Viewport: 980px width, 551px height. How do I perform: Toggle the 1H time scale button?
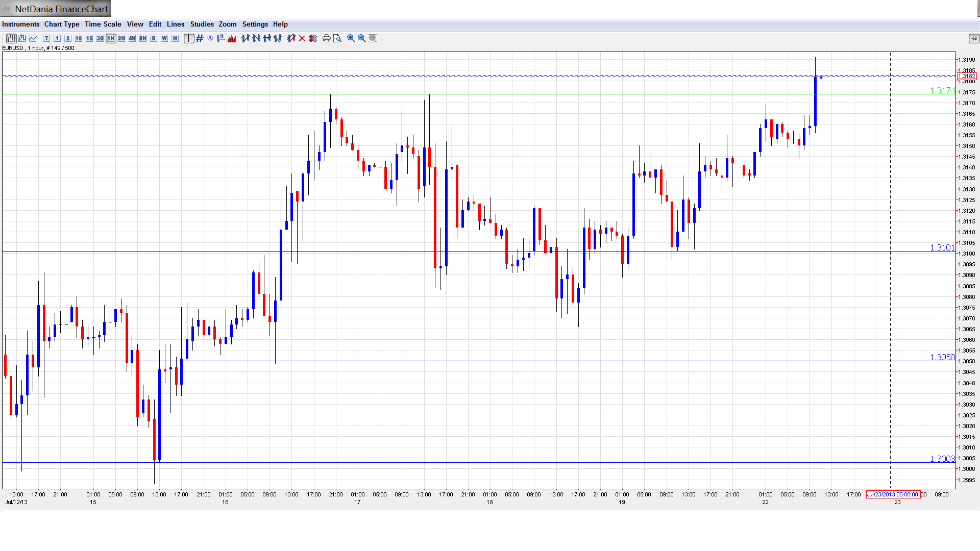click(x=111, y=38)
